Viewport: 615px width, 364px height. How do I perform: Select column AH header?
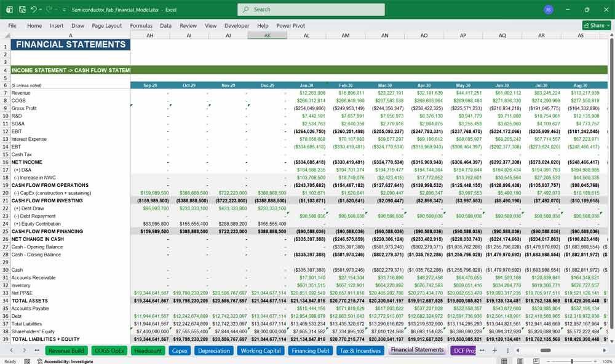pos(150,35)
